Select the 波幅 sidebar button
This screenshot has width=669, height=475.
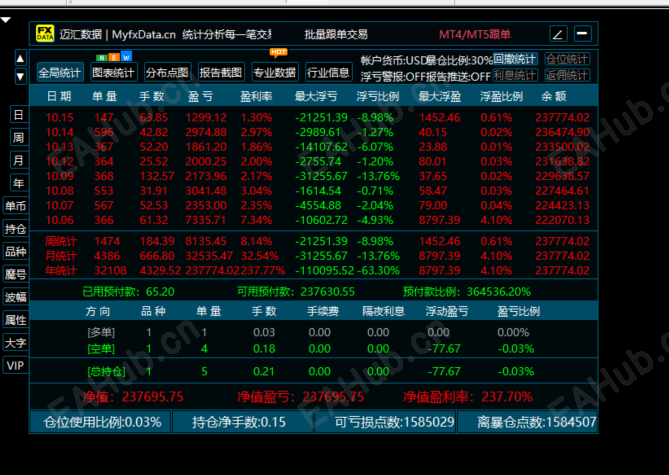click(x=16, y=297)
